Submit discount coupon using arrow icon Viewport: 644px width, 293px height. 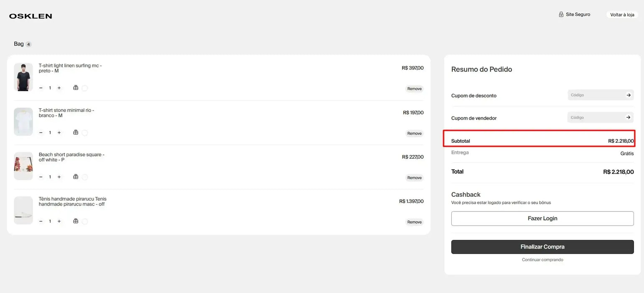pos(628,95)
